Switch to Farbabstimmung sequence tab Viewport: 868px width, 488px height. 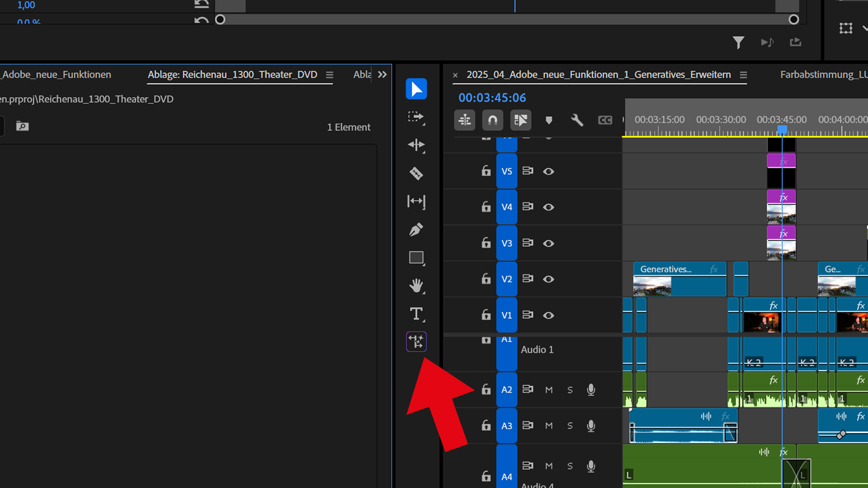(823, 75)
